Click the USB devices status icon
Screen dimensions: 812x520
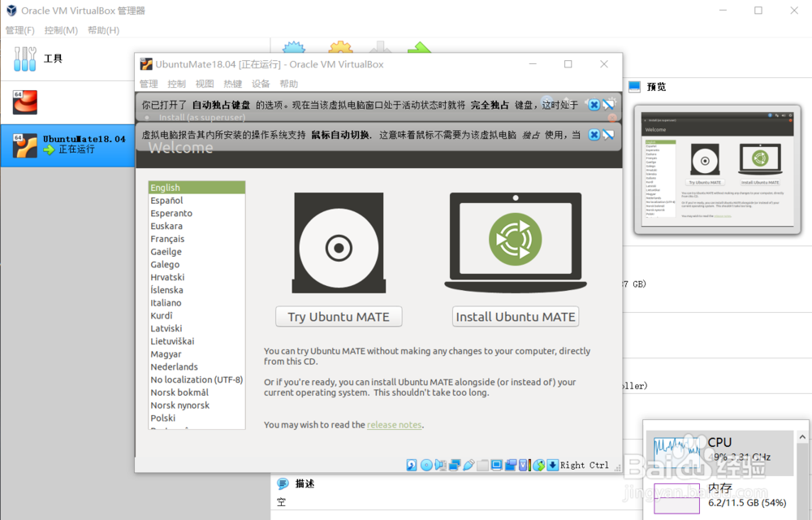coord(469,465)
